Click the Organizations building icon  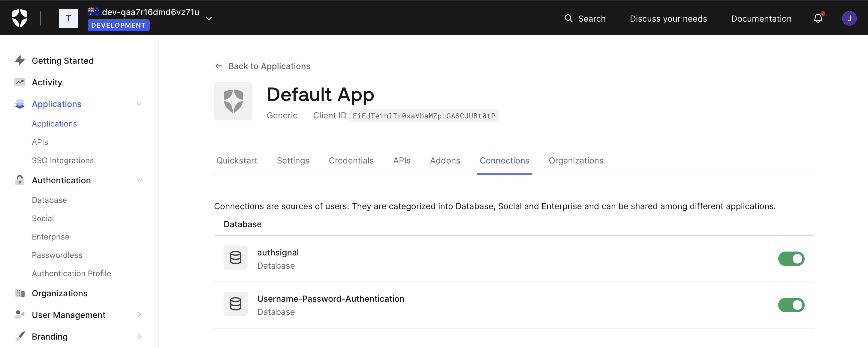coord(20,293)
